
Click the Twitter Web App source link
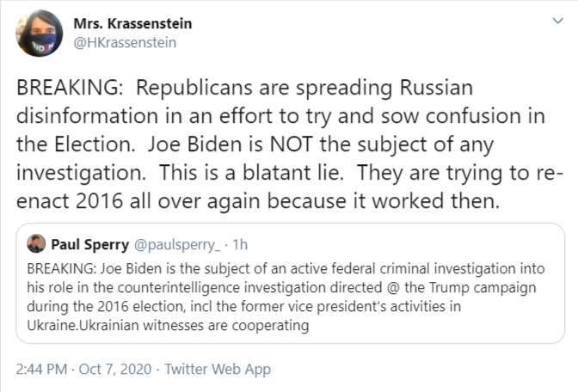(218, 370)
